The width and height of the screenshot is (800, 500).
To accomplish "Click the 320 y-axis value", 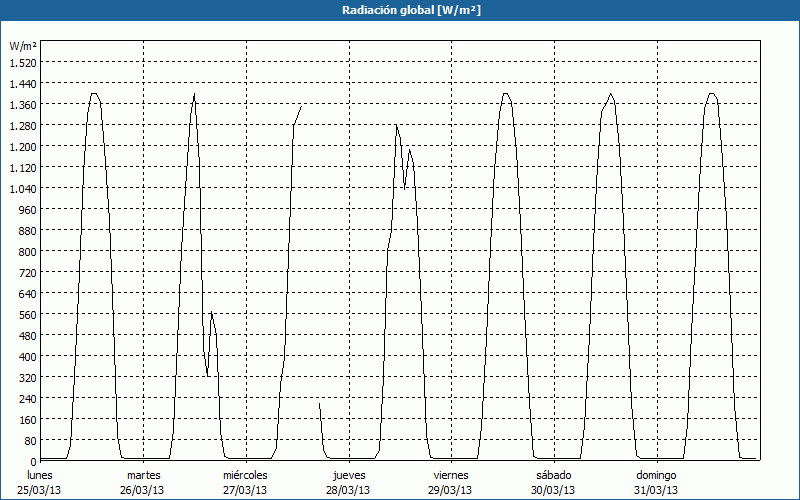I will click(29, 378).
